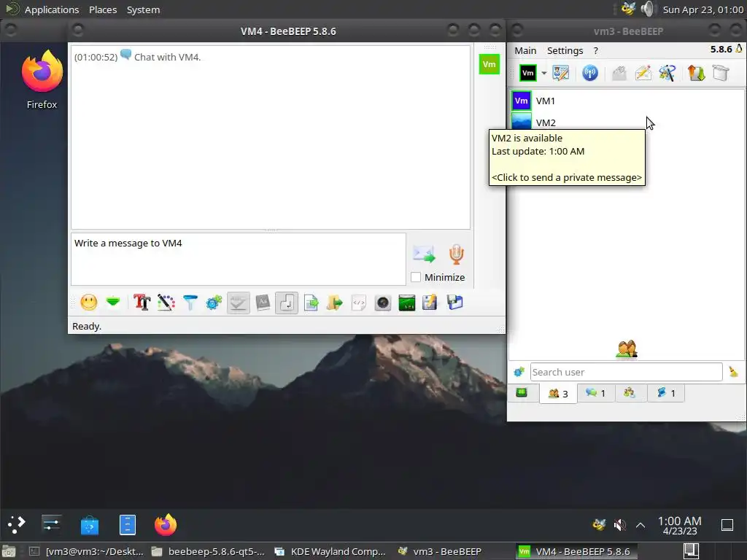Open the ? help menu
The height and width of the screenshot is (560, 747).
pyautogui.click(x=595, y=50)
